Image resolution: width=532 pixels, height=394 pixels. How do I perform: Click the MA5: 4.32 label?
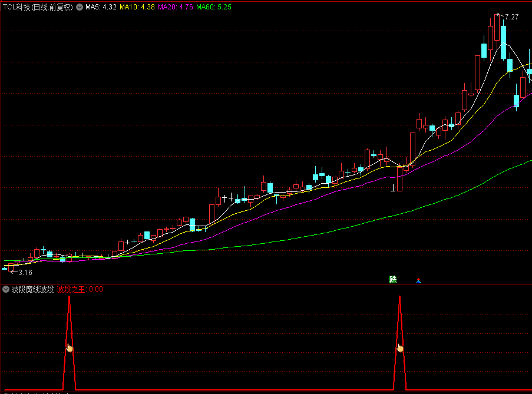pos(101,7)
